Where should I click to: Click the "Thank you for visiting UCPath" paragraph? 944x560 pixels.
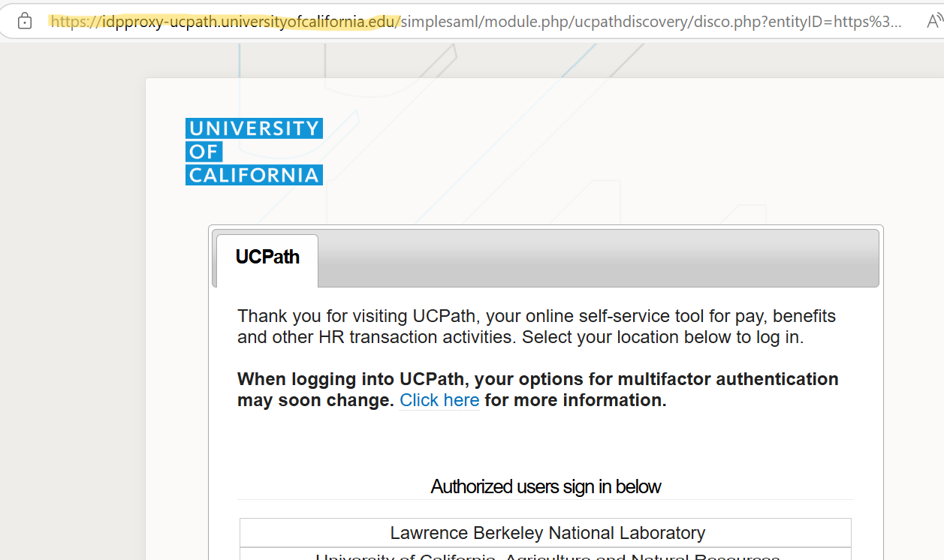pos(536,327)
